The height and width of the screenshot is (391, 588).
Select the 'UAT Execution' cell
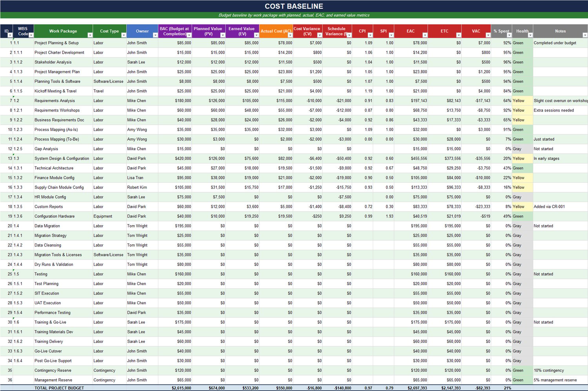coord(63,303)
